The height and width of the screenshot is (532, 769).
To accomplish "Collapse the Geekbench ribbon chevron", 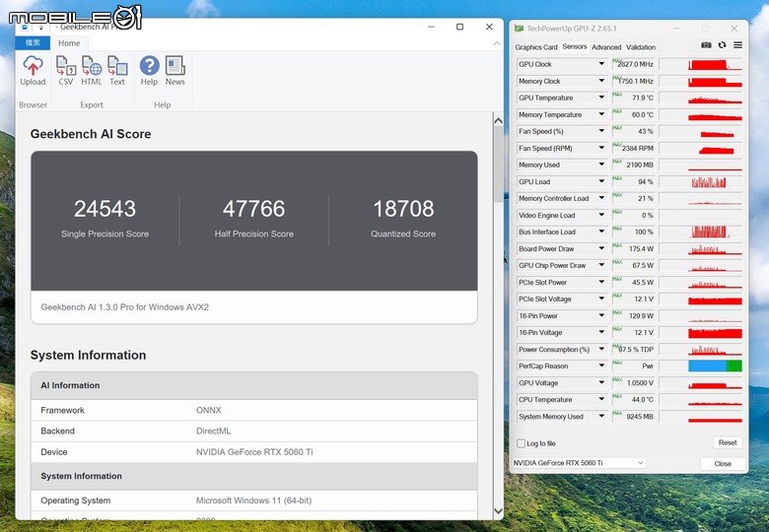I will pyautogui.click(x=497, y=43).
